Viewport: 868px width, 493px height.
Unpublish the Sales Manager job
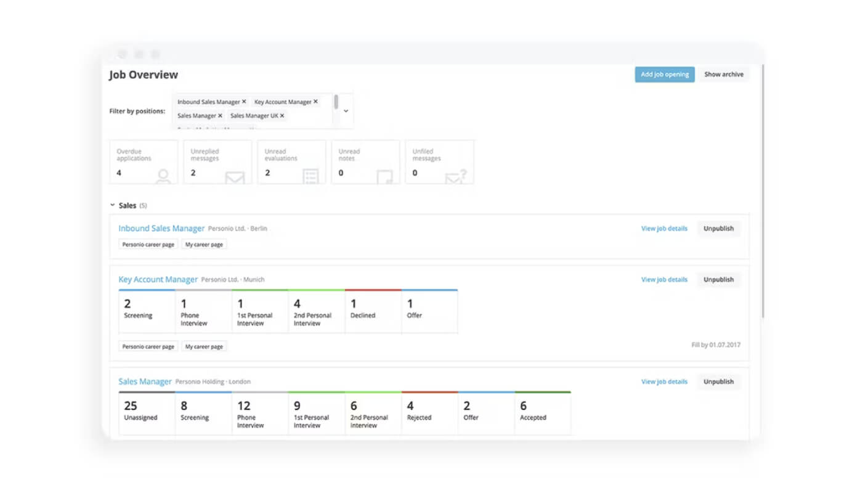click(x=718, y=381)
